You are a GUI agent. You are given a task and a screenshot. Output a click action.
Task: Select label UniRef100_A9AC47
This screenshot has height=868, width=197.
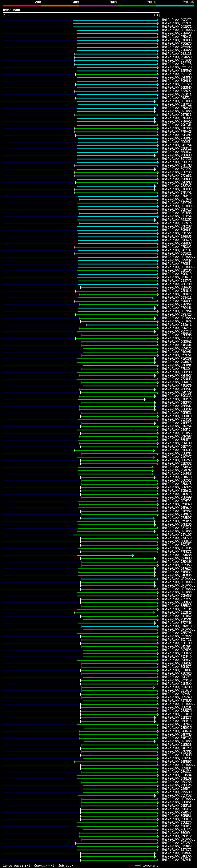tap(176, 812)
